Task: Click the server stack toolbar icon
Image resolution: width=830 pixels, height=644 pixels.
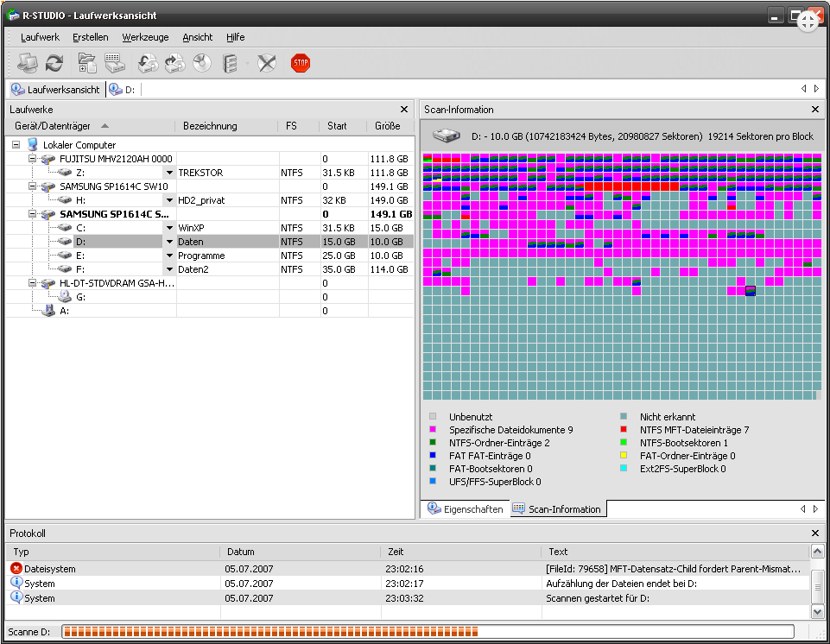Action: point(230,62)
